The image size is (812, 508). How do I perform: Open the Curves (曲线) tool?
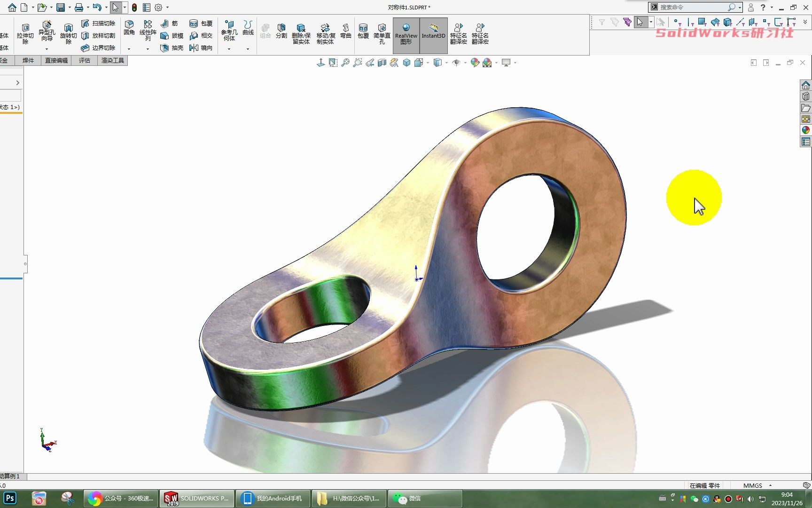pyautogui.click(x=248, y=28)
